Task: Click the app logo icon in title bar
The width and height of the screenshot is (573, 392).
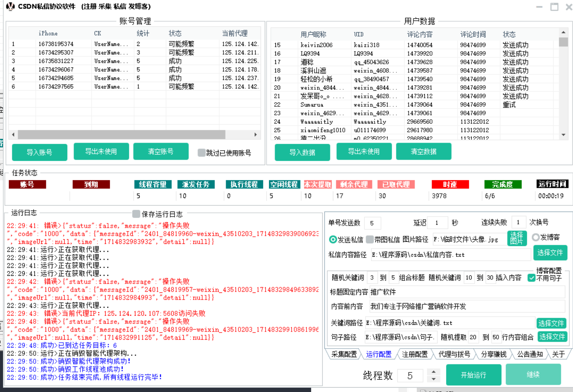Action: click(10, 6)
